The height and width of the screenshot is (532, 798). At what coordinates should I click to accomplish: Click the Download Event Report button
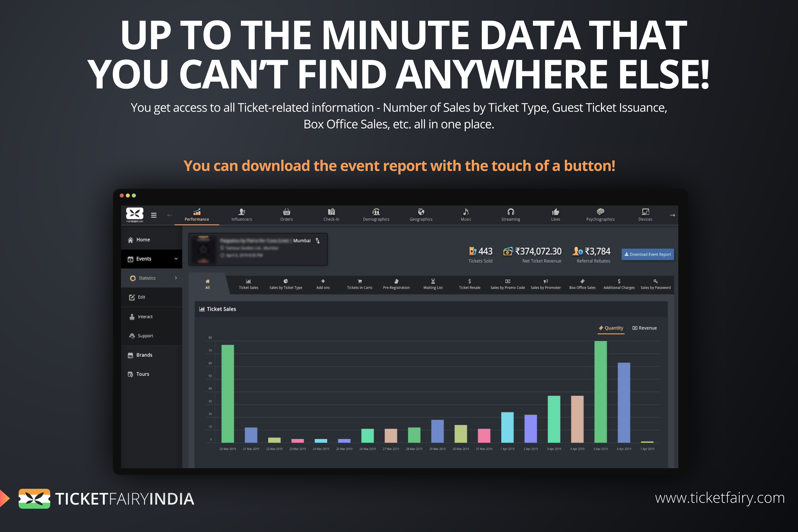648,254
